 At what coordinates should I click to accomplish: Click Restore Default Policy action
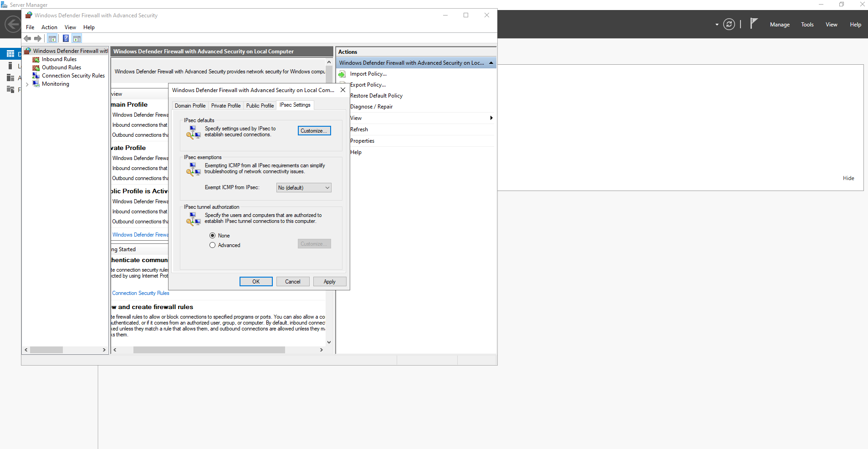point(376,96)
